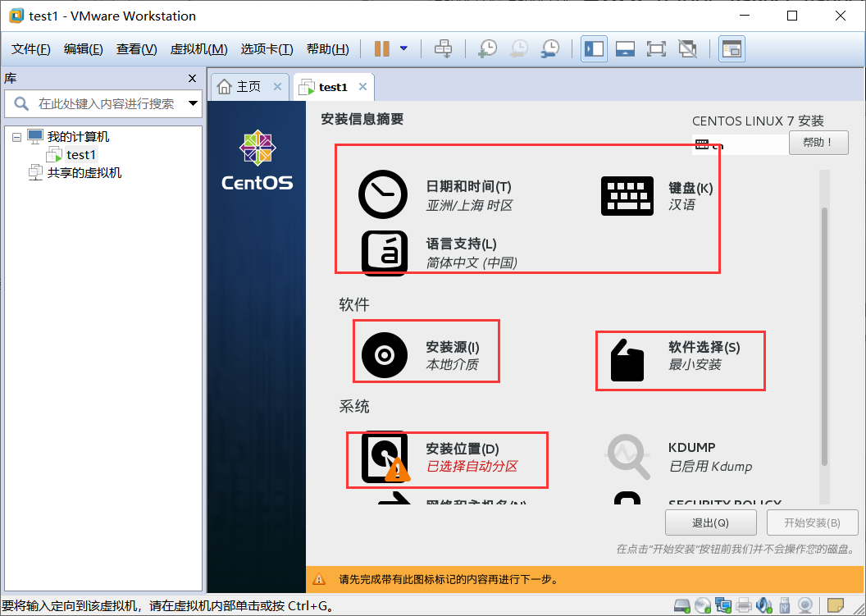Viewport: 866px width, 616px height.
Task: Open 安装源(I) disc icon
Action: click(x=385, y=355)
